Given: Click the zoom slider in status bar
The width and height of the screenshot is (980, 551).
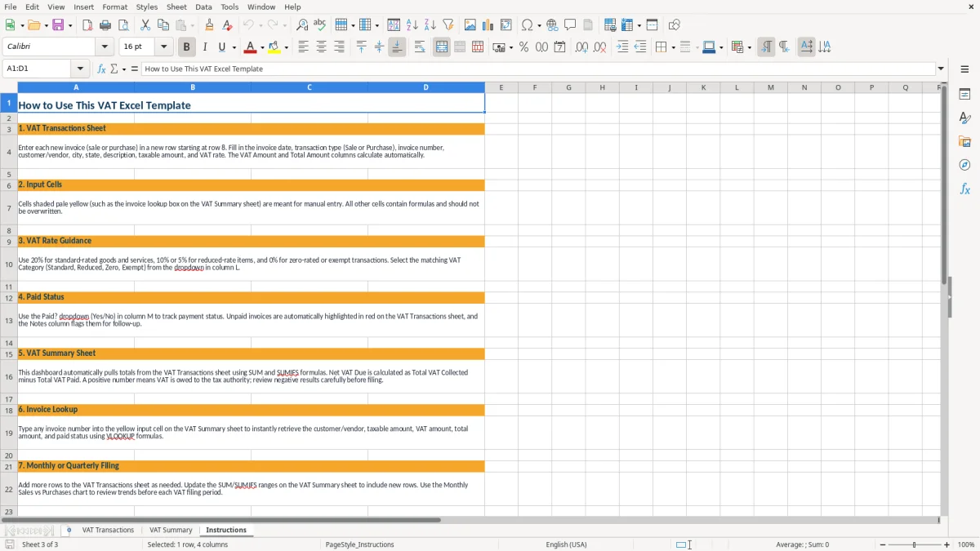Looking at the screenshot, I should coord(914,544).
